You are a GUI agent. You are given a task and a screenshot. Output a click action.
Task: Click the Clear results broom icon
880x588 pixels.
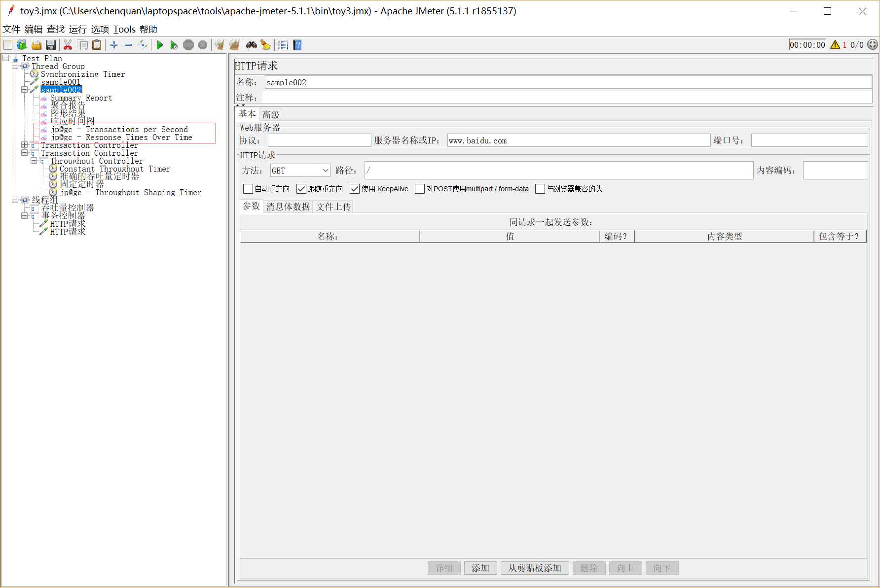(x=220, y=45)
